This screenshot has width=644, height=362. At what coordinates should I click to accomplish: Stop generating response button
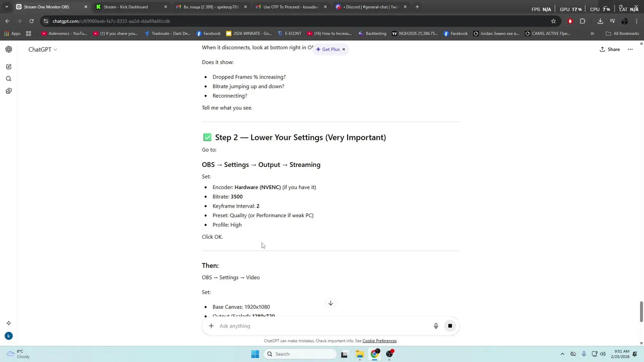[x=450, y=326]
